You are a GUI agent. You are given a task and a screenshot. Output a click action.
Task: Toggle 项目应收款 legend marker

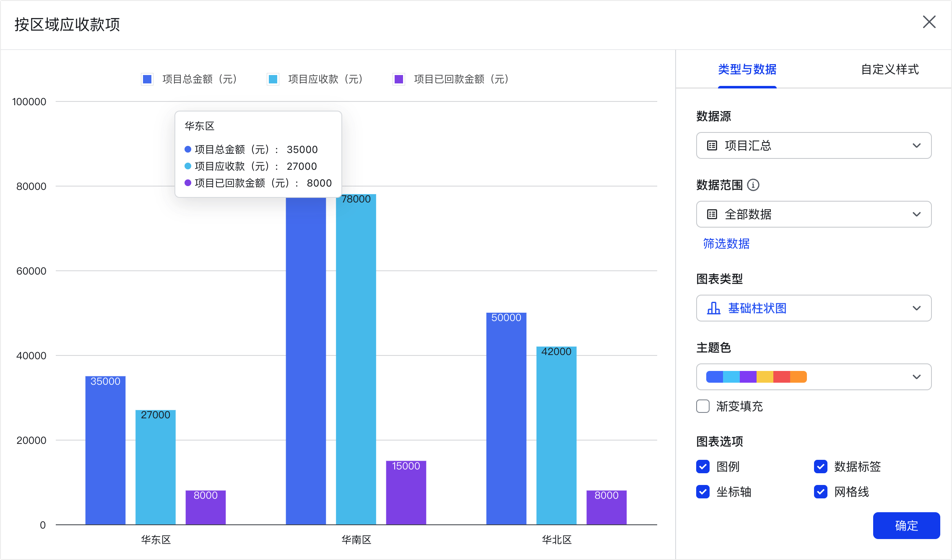[273, 79]
